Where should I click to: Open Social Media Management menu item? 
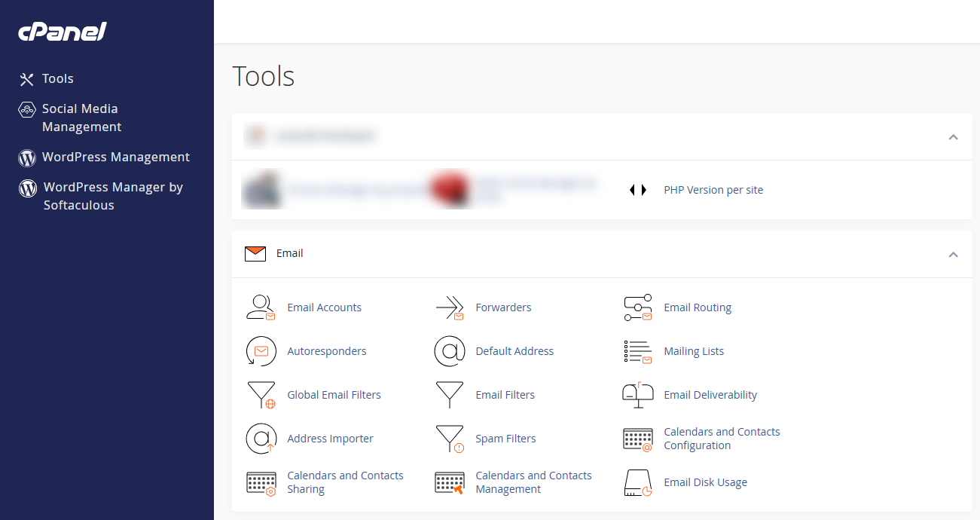click(x=81, y=118)
